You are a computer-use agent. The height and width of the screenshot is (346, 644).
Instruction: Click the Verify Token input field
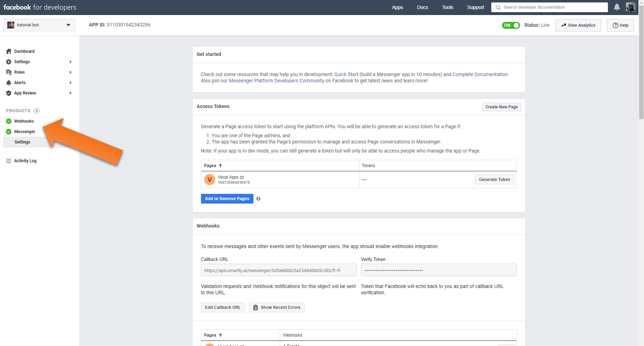[x=439, y=270]
